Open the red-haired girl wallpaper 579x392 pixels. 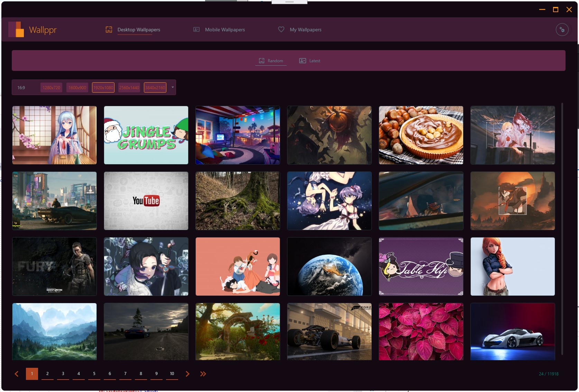(x=513, y=267)
